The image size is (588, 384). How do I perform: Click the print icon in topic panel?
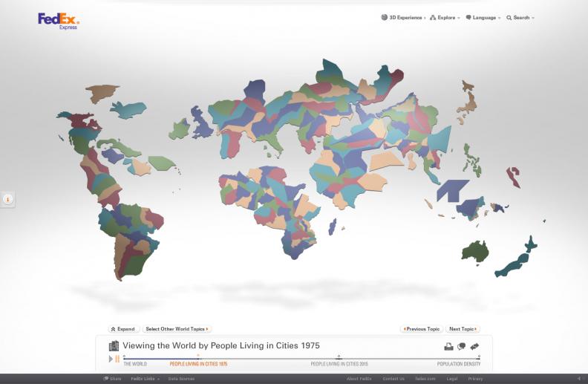448,346
